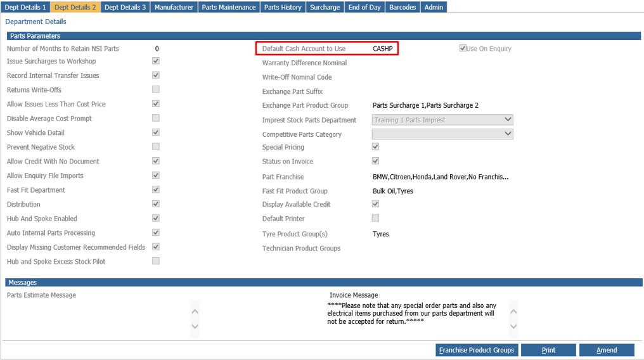Click the Warranty Difference Nominal label
This screenshot has height=360, width=644.
tap(304, 63)
